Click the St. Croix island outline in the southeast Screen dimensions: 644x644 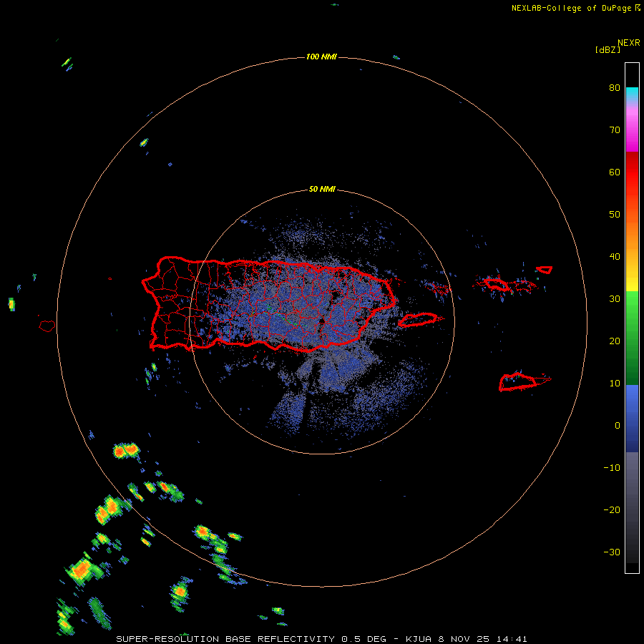[524, 381]
